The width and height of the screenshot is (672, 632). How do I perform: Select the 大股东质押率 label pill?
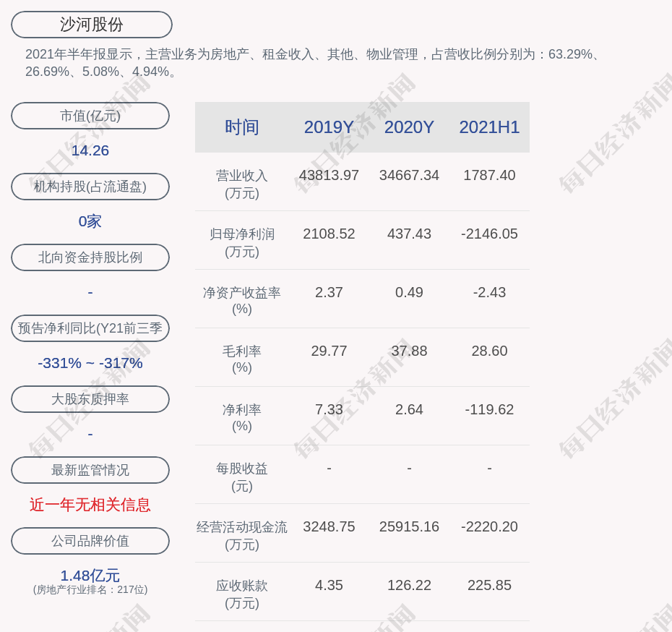(90, 399)
